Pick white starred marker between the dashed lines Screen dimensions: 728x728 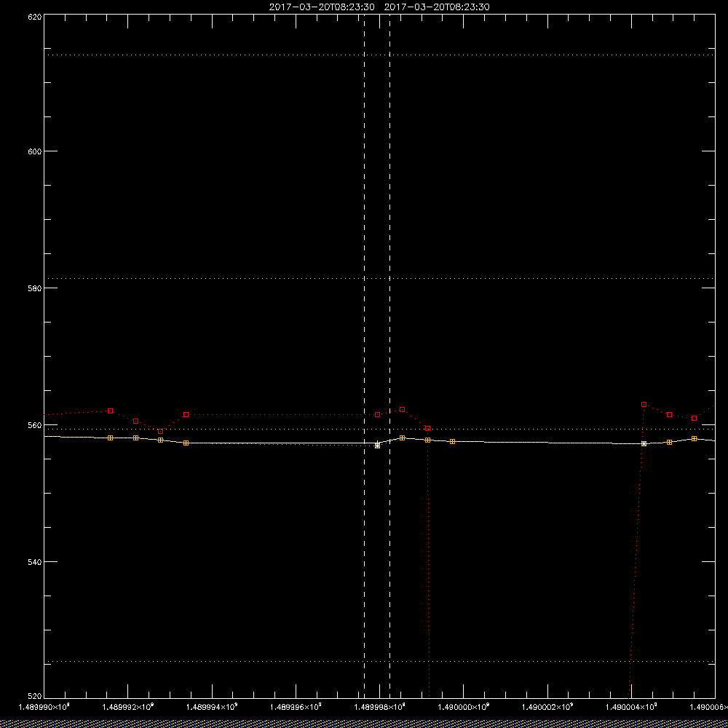pyautogui.click(x=377, y=446)
